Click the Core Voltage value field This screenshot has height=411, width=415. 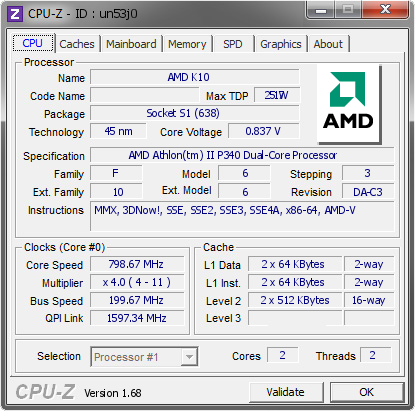263,131
